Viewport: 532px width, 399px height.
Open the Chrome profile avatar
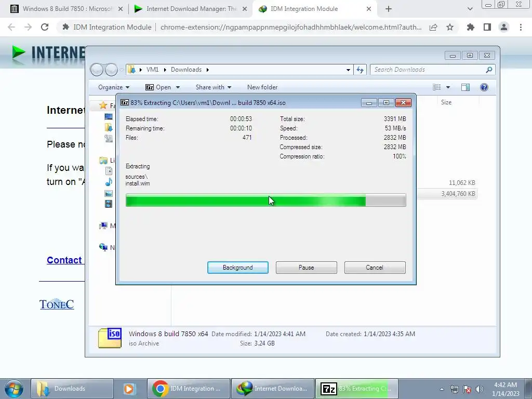pyautogui.click(x=504, y=27)
